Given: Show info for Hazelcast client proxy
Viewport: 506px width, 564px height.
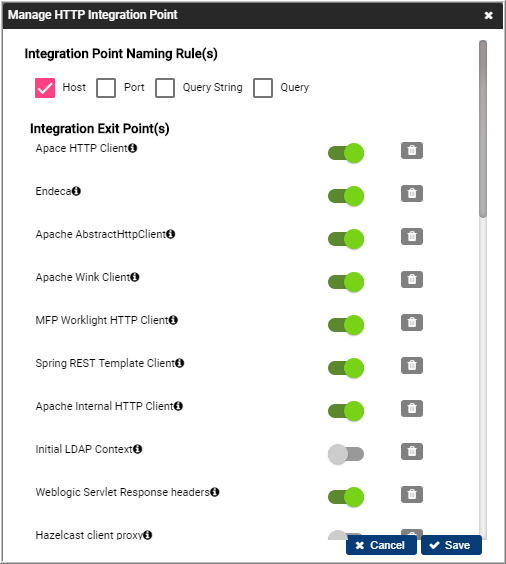Looking at the screenshot, I should point(147,535).
